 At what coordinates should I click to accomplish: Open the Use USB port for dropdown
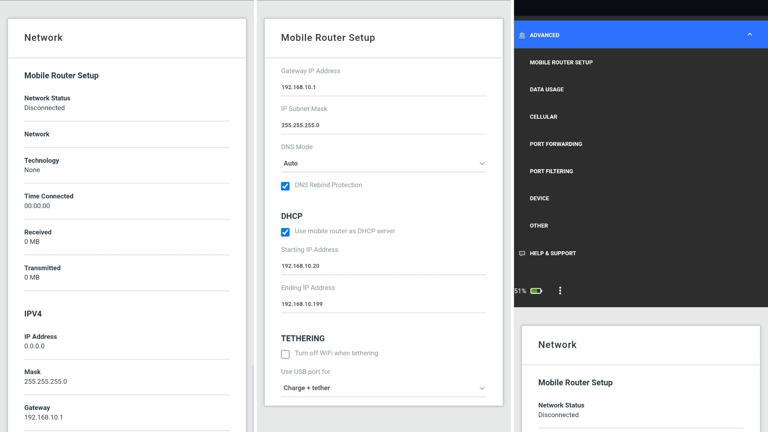tap(384, 388)
